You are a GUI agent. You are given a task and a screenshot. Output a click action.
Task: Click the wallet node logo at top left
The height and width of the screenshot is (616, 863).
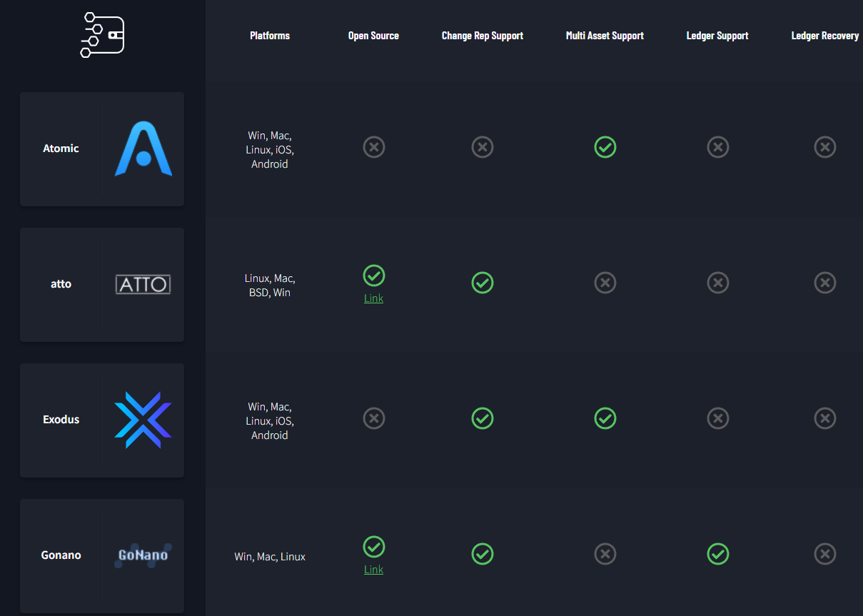click(x=103, y=35)
